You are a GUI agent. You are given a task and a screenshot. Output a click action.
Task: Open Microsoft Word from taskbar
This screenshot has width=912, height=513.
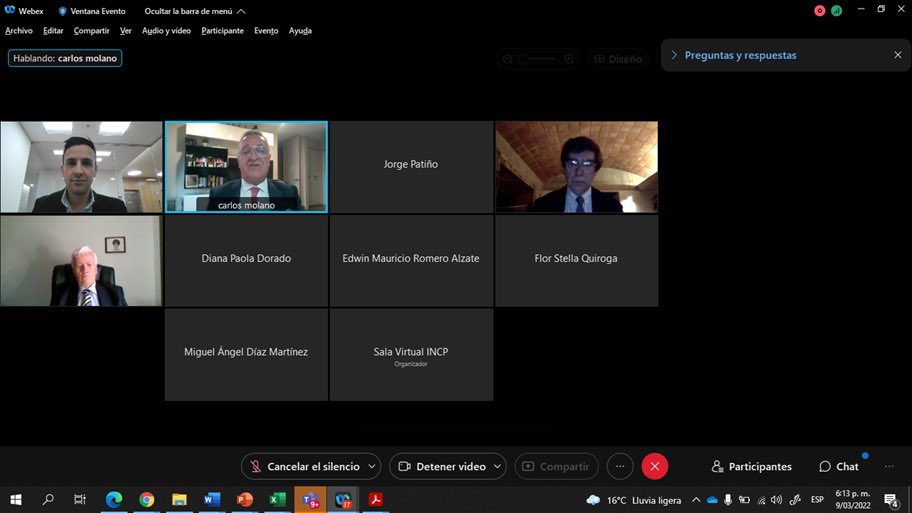click(212, 500)
